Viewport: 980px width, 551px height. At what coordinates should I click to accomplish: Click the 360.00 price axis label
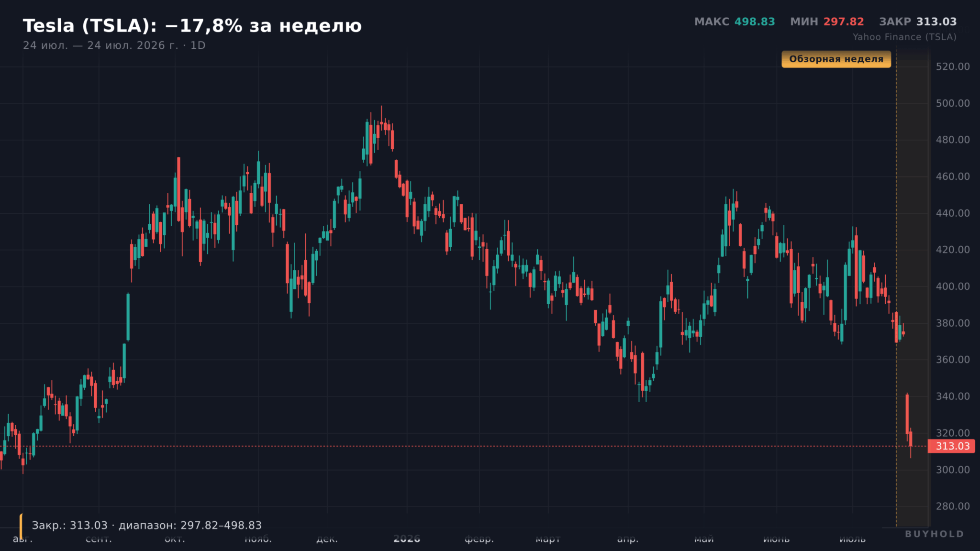[953, 360]
